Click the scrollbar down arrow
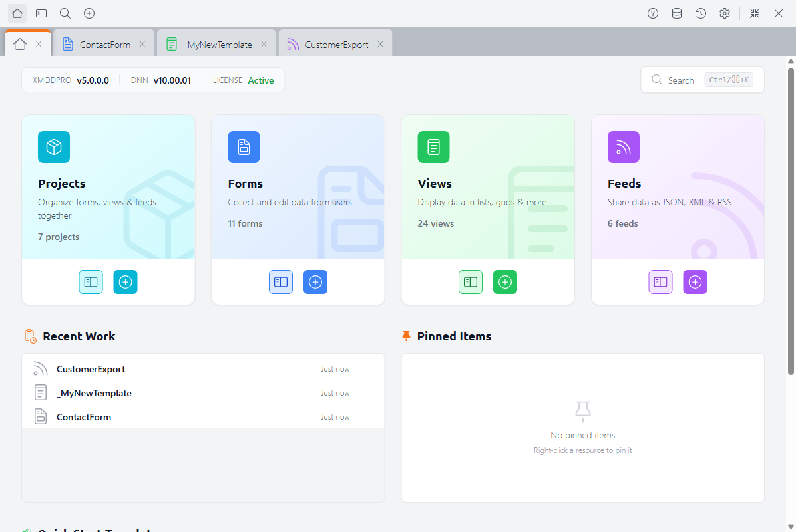Screen dimensions: 796x532 (791, 527)
